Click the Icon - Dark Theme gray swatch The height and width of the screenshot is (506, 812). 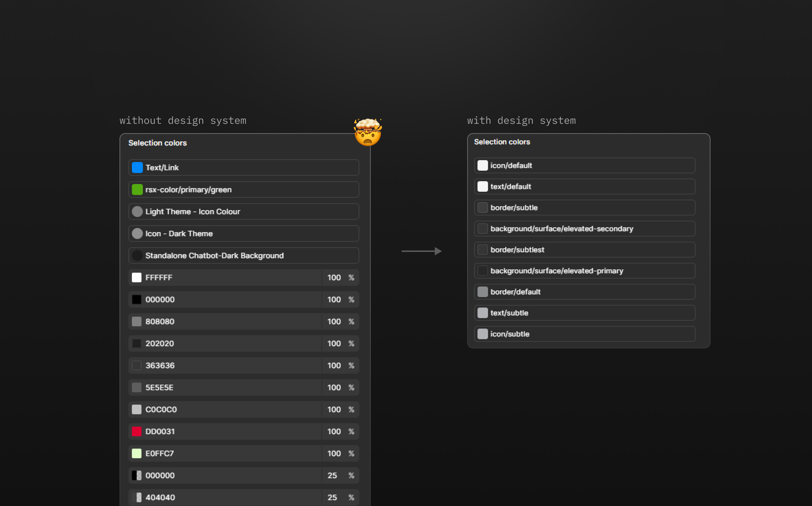click(x=137, y=234)
